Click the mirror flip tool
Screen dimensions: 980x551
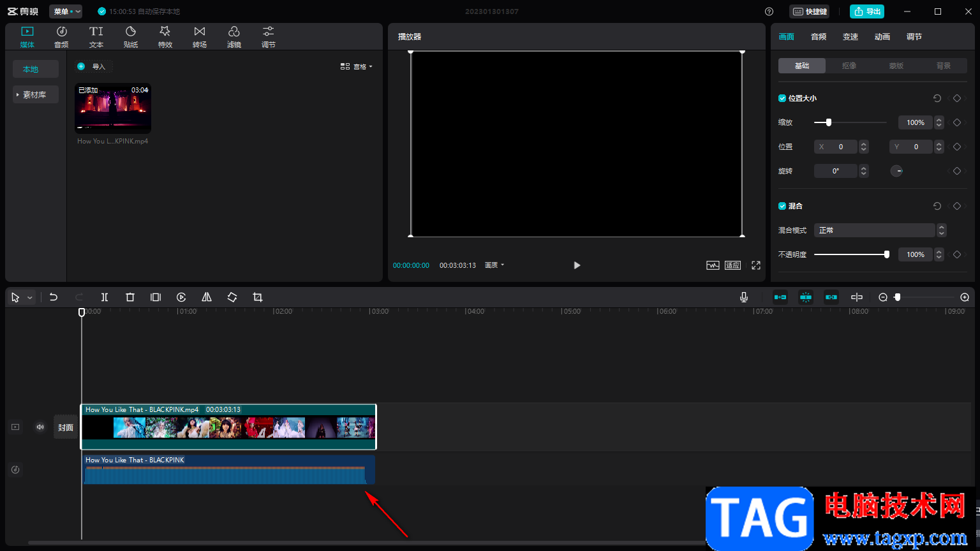207,297
